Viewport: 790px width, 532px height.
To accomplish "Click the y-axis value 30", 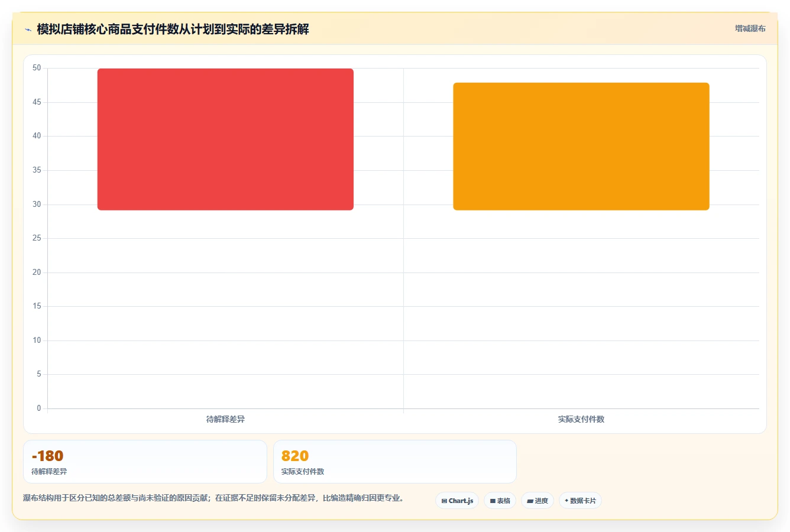I will coord(37,205).
